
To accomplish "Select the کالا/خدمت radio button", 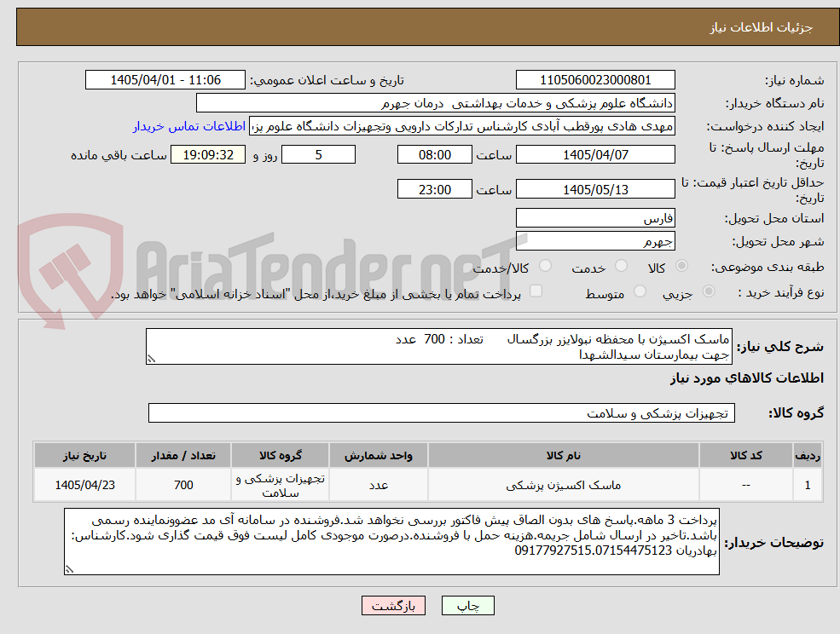I will pos(545,266).
